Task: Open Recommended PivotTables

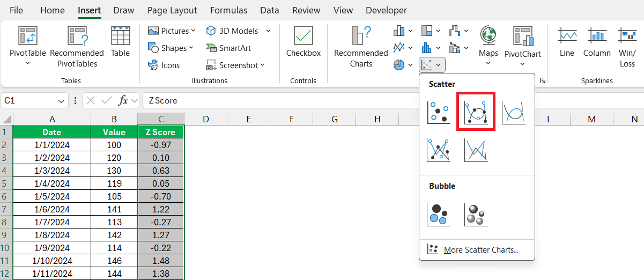Action: pos(77,47)
